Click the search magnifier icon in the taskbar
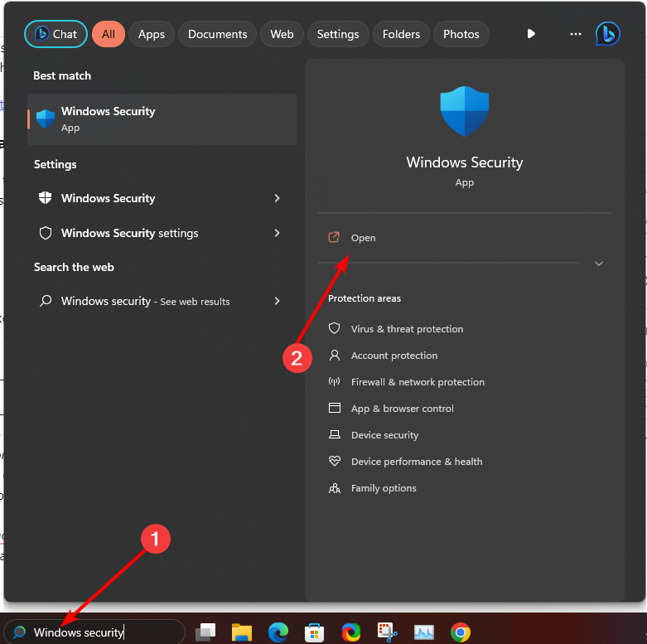 pos(19,632)
